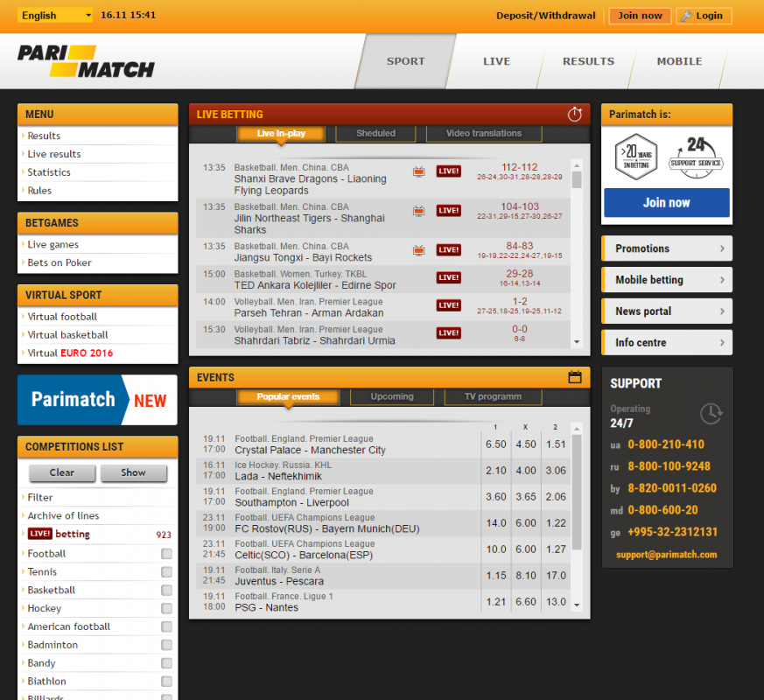Open the Parimatch NEW banner
Screen dimensions: 764x700
click(97, 400)
